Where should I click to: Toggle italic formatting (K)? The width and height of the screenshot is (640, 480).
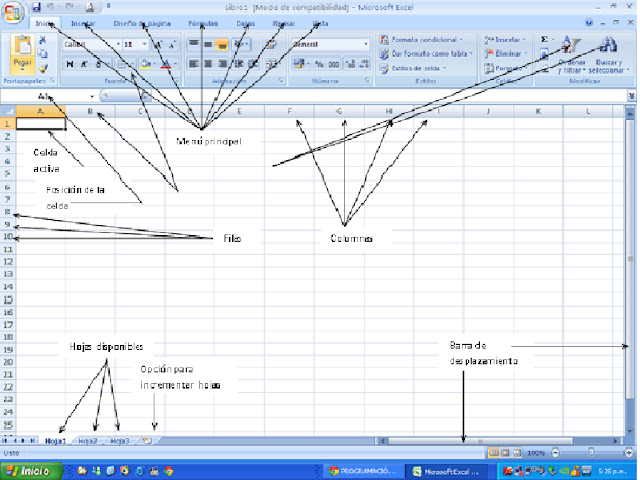(84, 64)
